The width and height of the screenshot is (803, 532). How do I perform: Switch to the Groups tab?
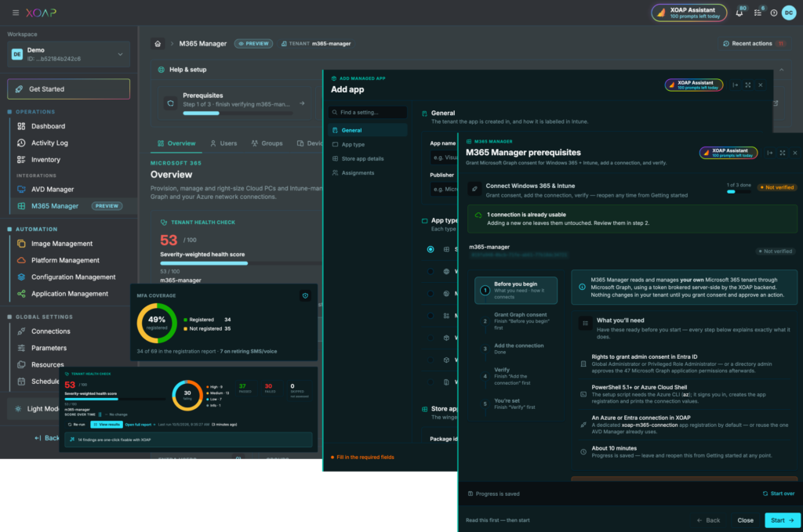[x=267, y=143]
